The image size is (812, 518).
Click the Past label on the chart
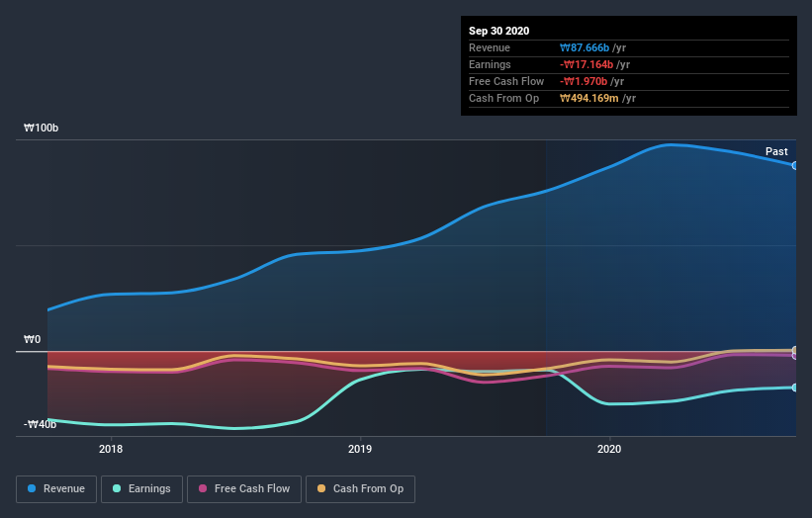click(776, 151)
